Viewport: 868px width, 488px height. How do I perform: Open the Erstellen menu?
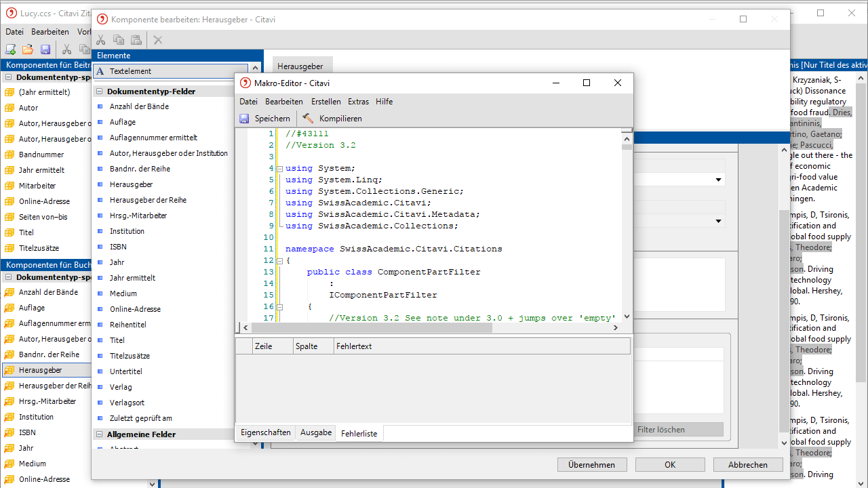point(325,102)
